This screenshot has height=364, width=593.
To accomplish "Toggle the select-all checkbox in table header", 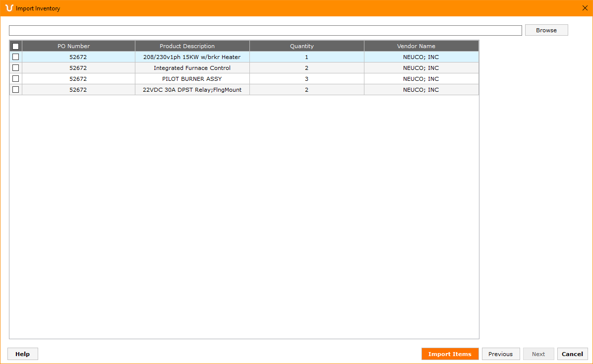I will click(16, 46).
